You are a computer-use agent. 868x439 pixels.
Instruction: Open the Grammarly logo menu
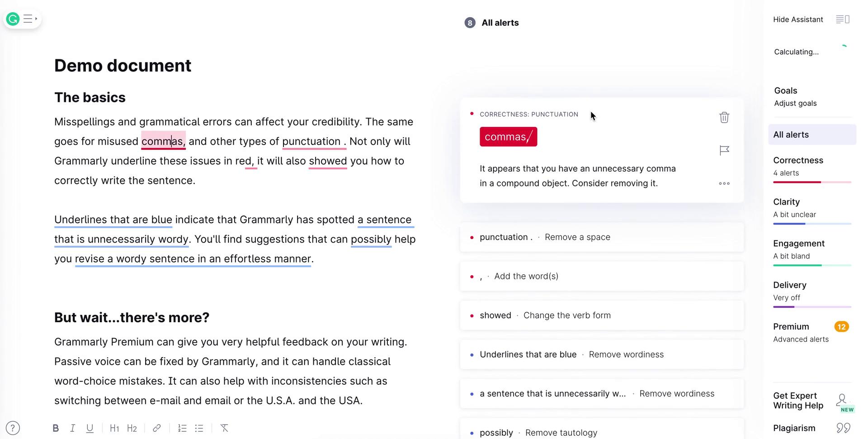coord(13,19)
